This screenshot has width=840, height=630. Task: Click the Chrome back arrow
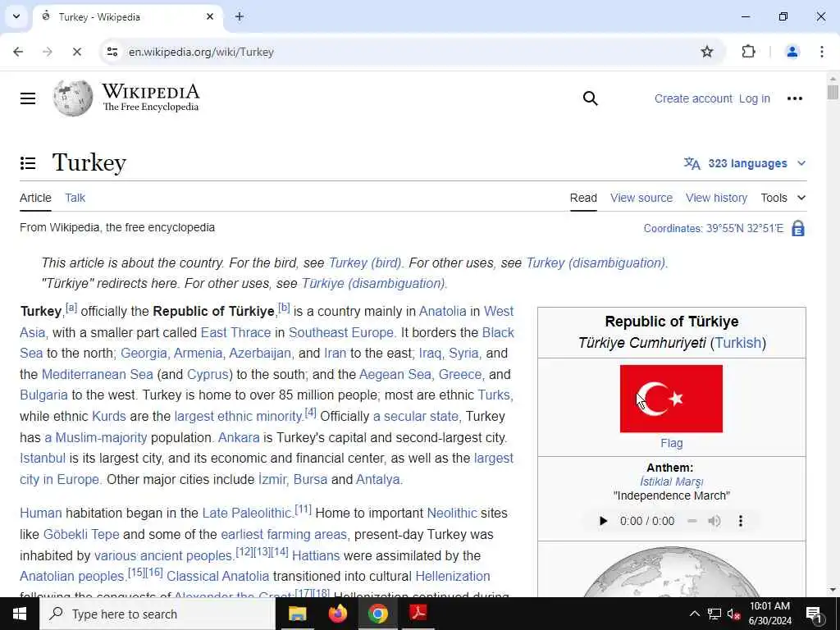18,52
